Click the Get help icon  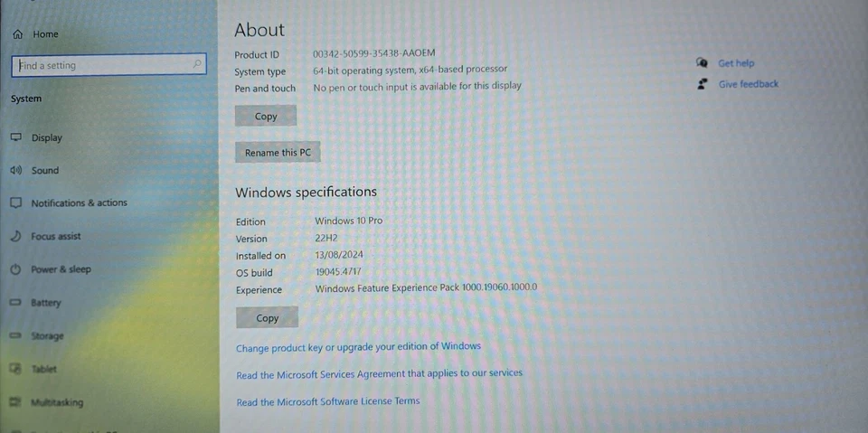(x=702, y=62)
